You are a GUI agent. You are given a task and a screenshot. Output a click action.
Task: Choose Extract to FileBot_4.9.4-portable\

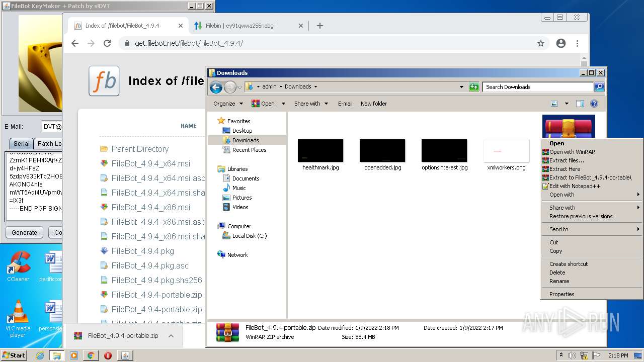(x=592, y=177)
